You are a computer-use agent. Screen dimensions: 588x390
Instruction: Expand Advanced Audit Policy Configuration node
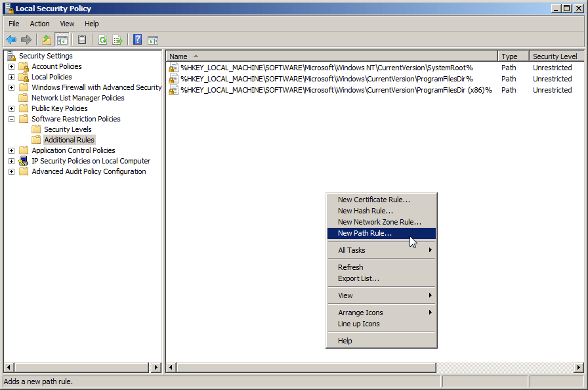click(12, 172)
